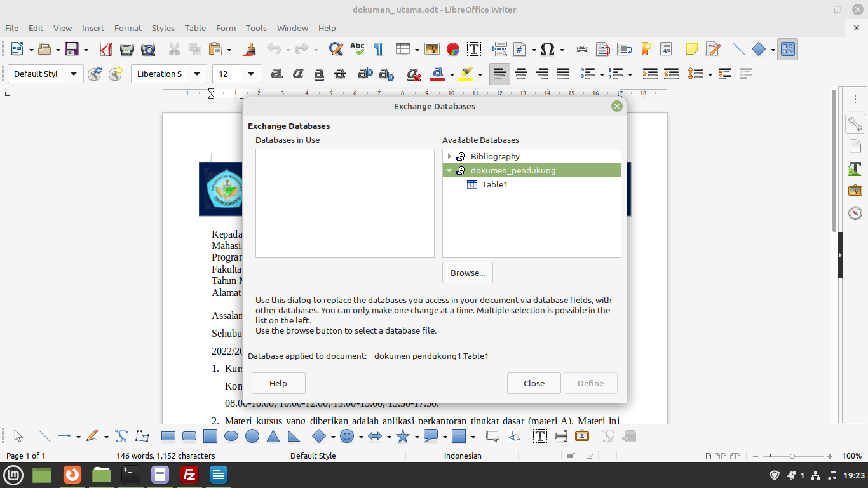868x488 pixels.
Task: Toggle Bold formatting button
Action: [276, 74]
